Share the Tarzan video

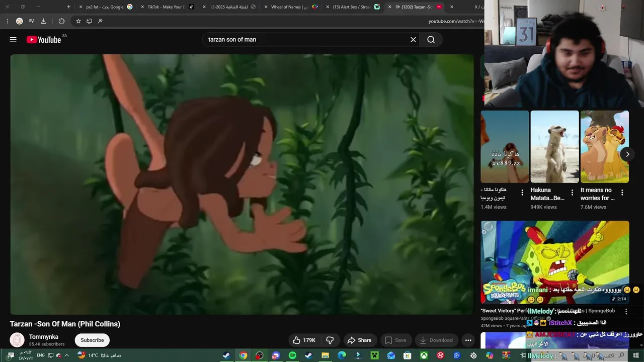point(359,340)
